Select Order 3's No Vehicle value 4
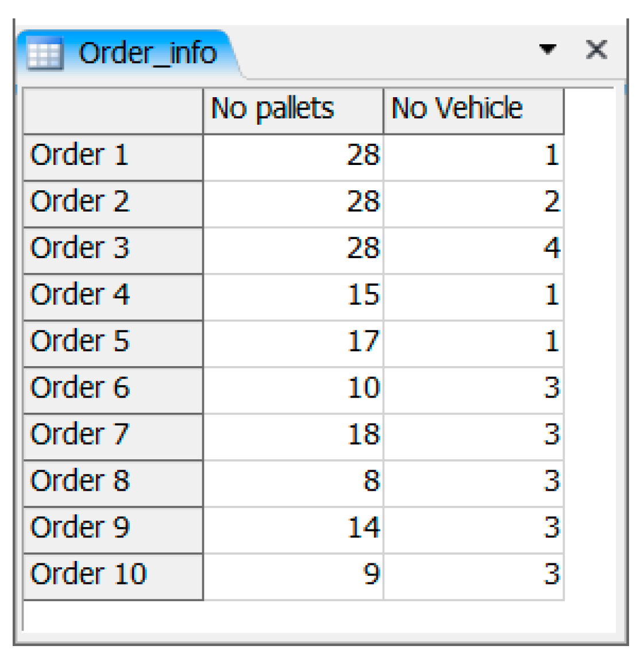 coord(473,250)
